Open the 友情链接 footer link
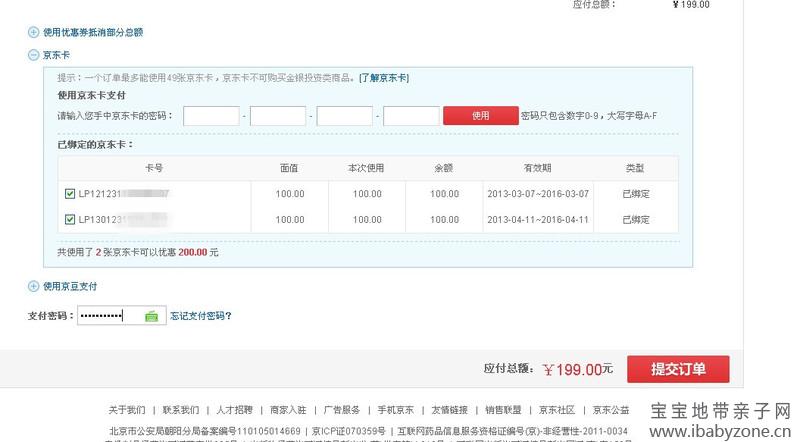Viewport: 800px width, 442px height. (449, 410)
